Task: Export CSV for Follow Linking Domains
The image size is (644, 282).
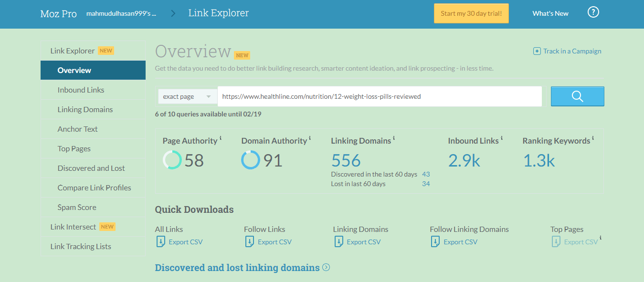Action: click(460, 242)
